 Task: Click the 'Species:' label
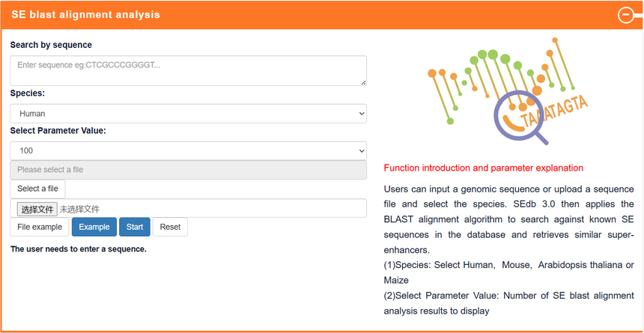coord(28,94)
